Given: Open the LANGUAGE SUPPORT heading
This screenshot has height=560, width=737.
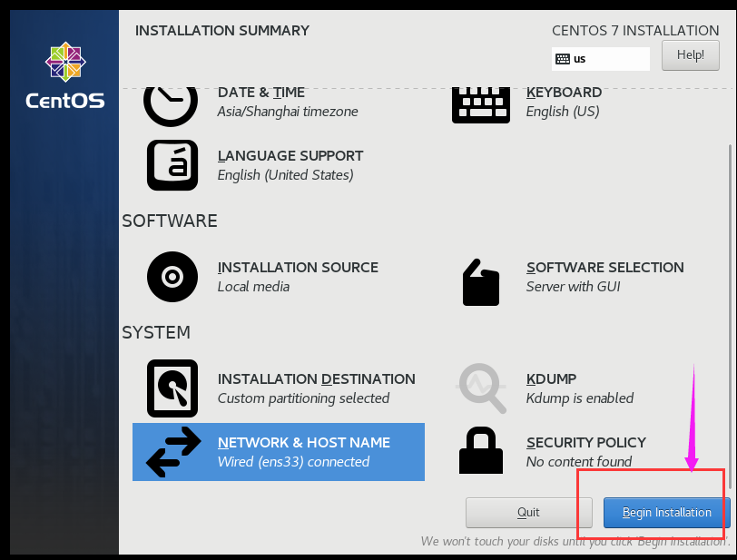Looking at the screenshot, I should [x=290, y=155].
